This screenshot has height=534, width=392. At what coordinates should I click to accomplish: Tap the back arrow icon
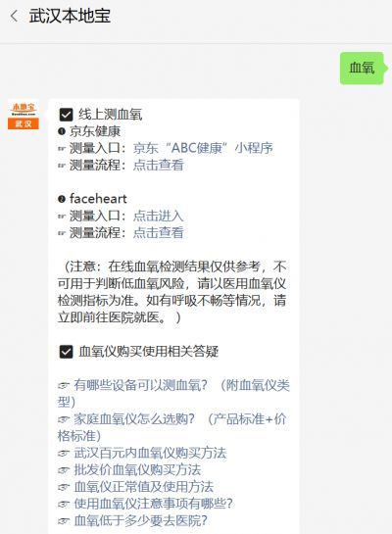pyautogui.click(x=14, y=16)
